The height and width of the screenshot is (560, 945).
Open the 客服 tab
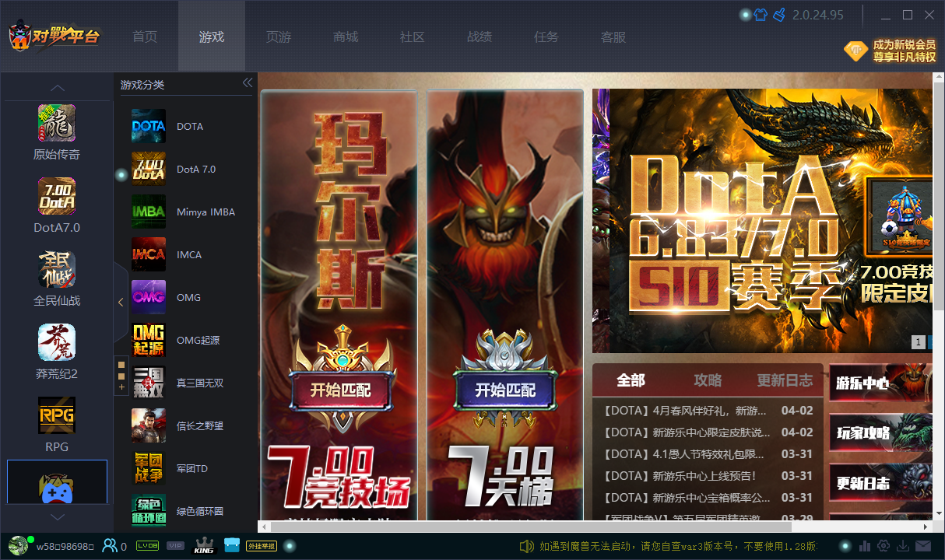point(613,37)
